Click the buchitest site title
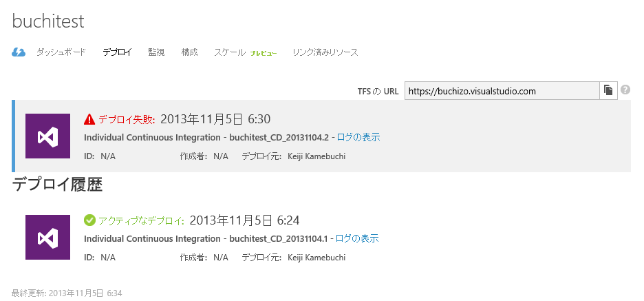Viewport: 644px width, 301px height. [48, 21]
